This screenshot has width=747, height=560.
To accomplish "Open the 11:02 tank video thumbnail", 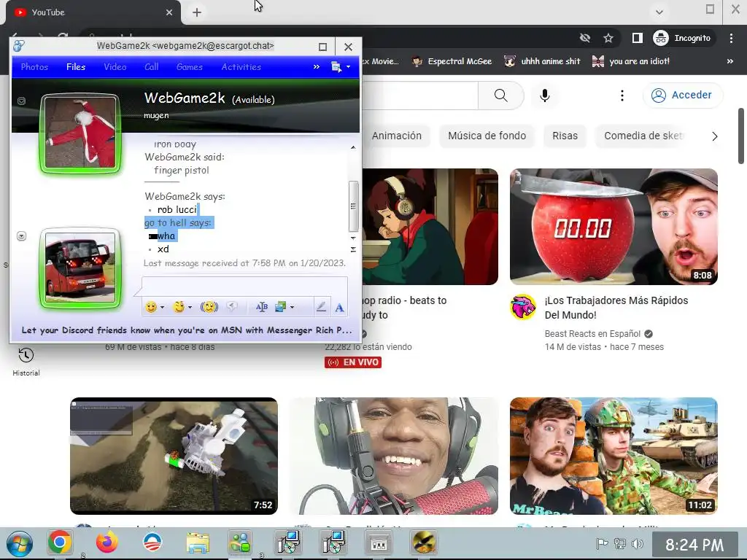I will pyautogui.click(x=614, y=456).
